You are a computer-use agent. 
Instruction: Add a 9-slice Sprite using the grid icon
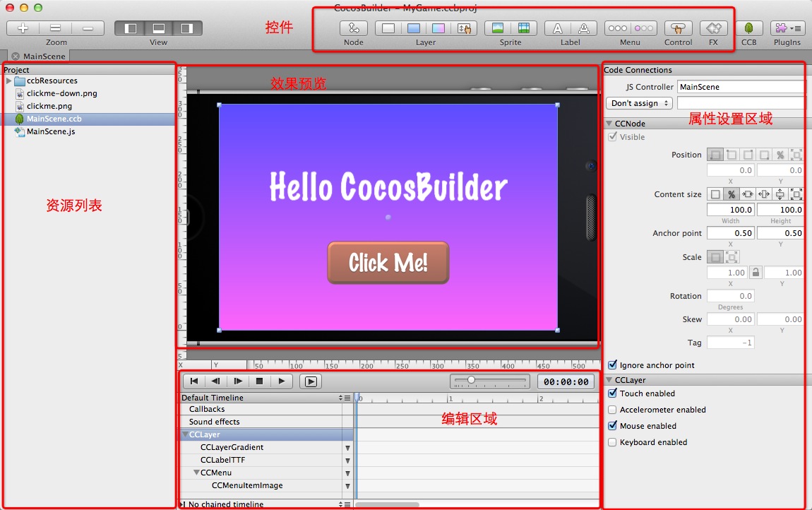pyautogui.click(x=523, y=28)
